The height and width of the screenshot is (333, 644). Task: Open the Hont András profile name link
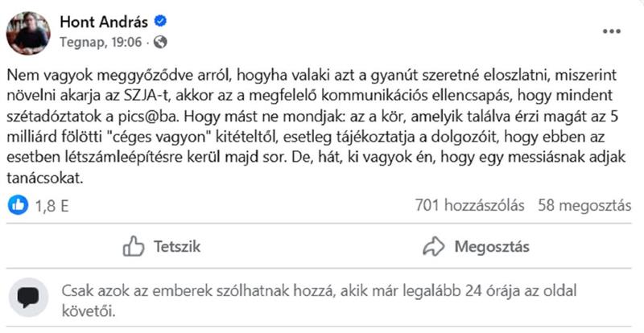(105, 22)
